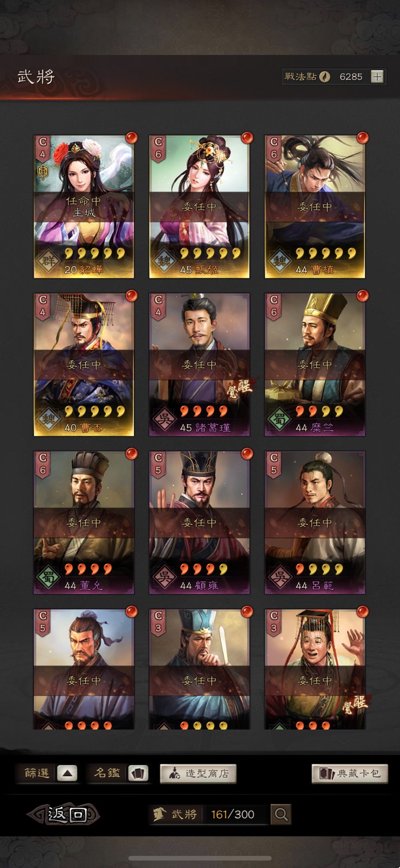The image size is (400, 868).
Task: Open the 名鑑 card album icon
Action: [138, 773]
